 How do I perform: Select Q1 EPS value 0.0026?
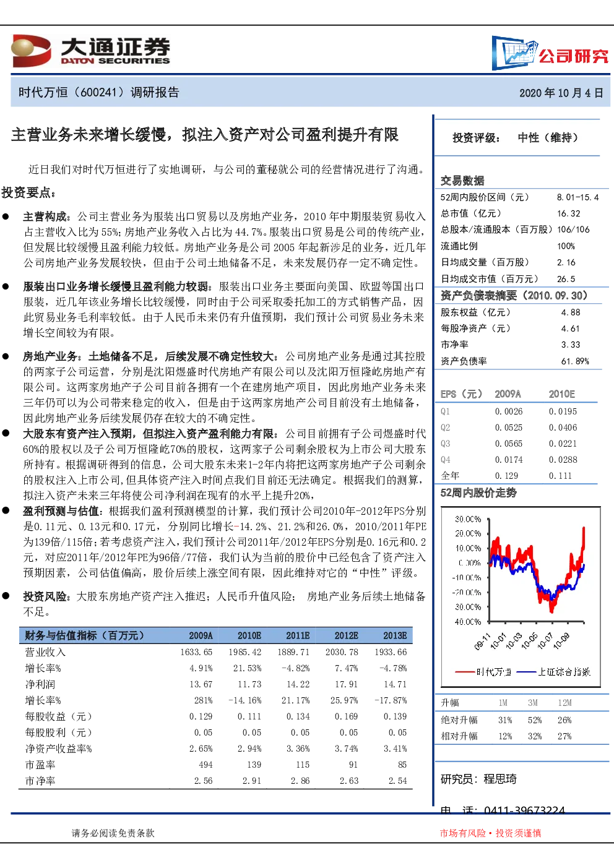(x=509, y=411)
